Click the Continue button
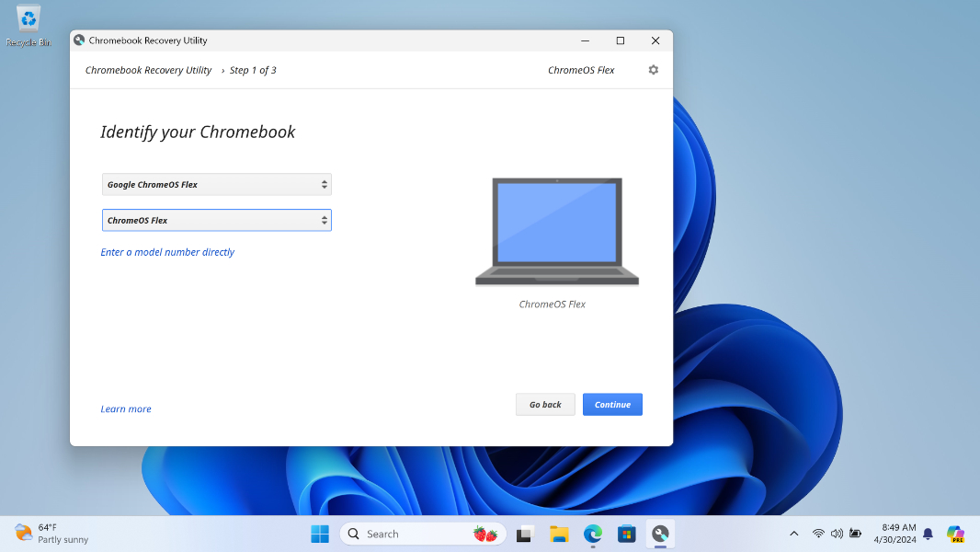 coord(612,405)
